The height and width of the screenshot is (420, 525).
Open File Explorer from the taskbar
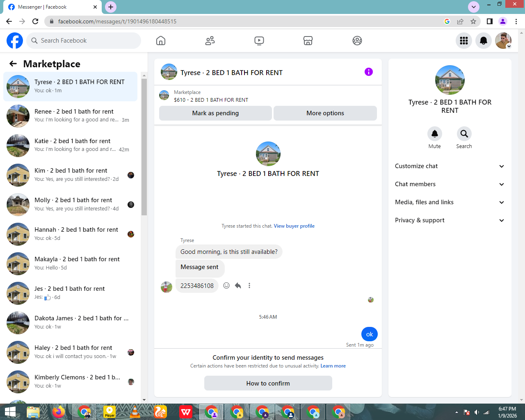tap(33, 412)
